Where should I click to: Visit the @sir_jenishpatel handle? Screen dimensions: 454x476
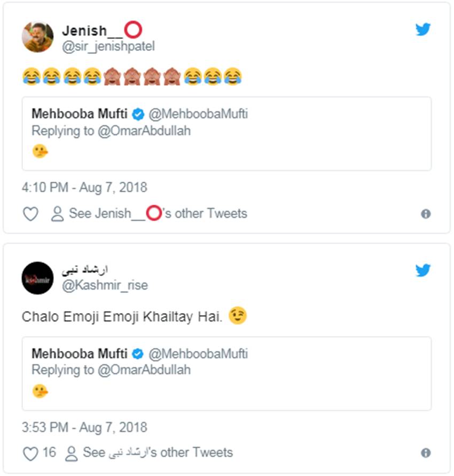pyautogui.click(x=108, y=46)
